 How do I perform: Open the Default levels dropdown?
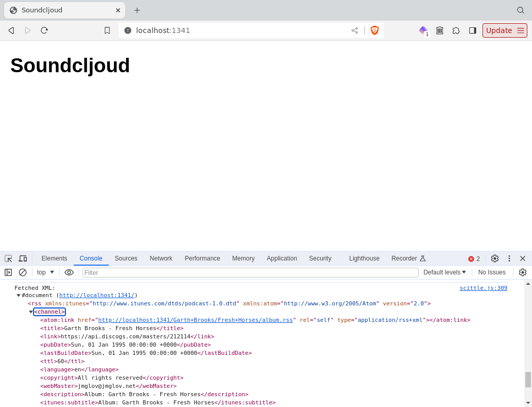pos(444,272)
